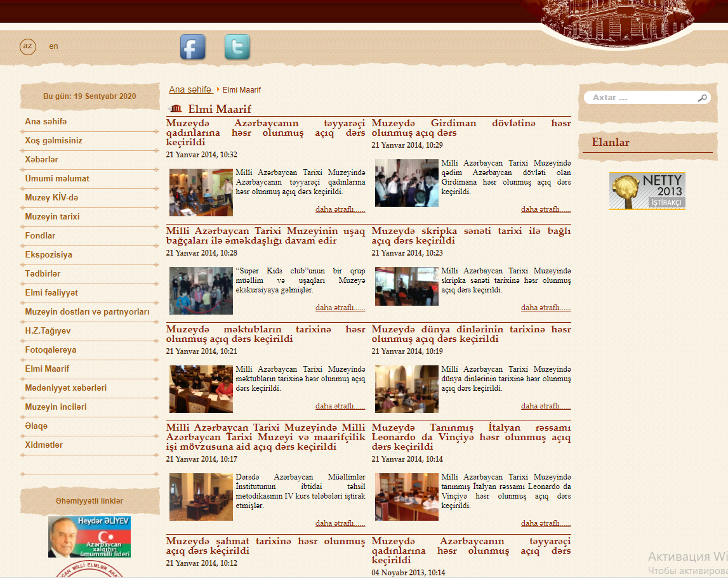Screen dimensions: 728x581
Task: Click the Elanlar section heading
Action: coord(611,143)
